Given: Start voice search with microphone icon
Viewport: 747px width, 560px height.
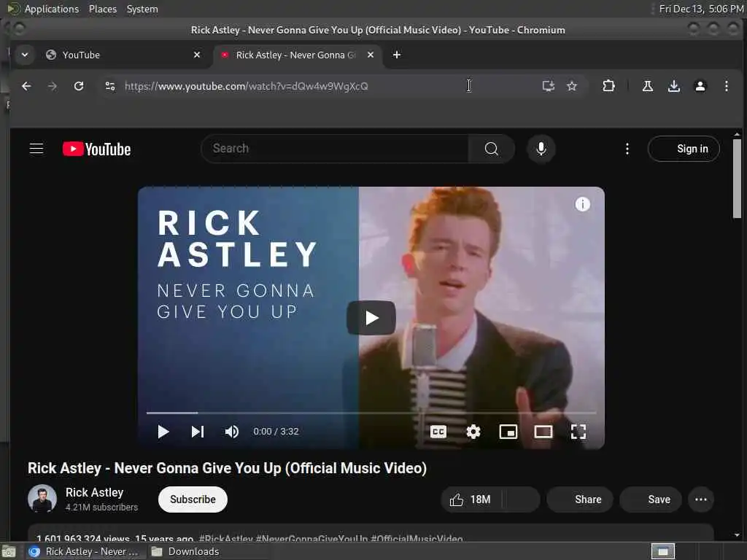Looking at the screenshot, I should coord(541,149).
